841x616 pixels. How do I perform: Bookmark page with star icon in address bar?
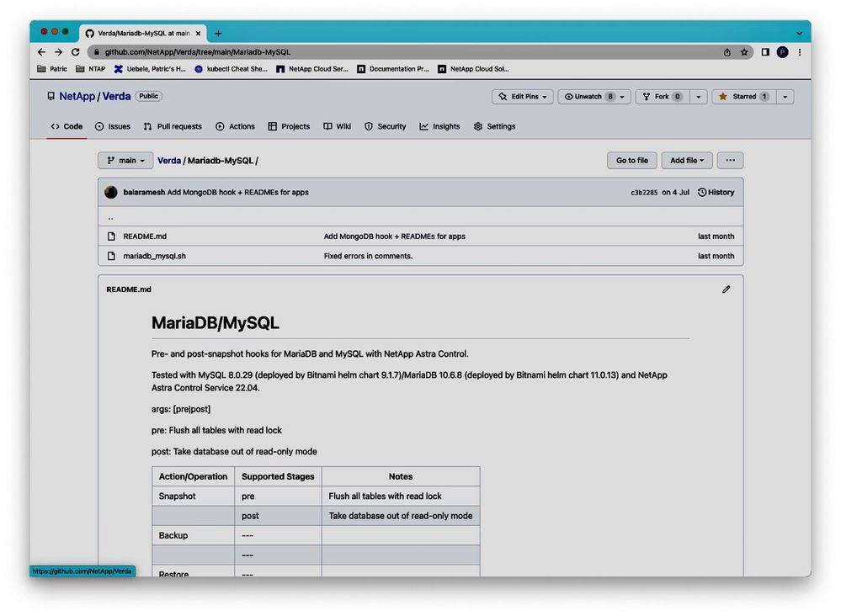pos(744,52)
